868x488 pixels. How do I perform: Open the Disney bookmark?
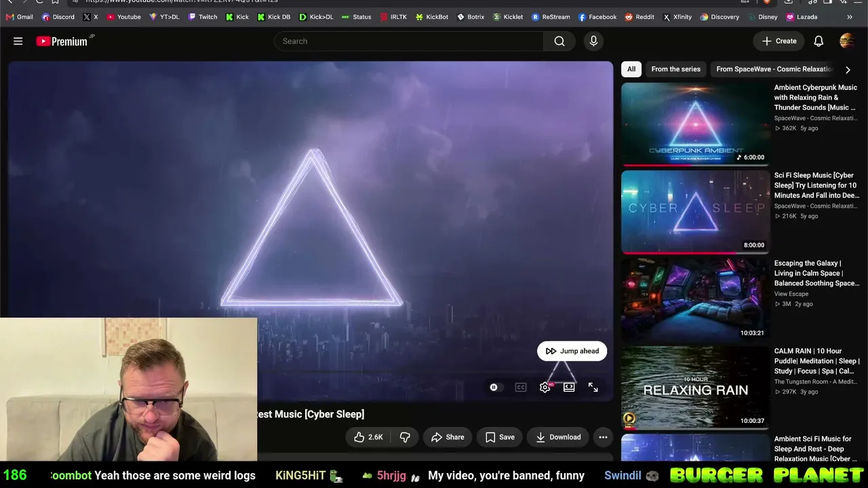762,17
